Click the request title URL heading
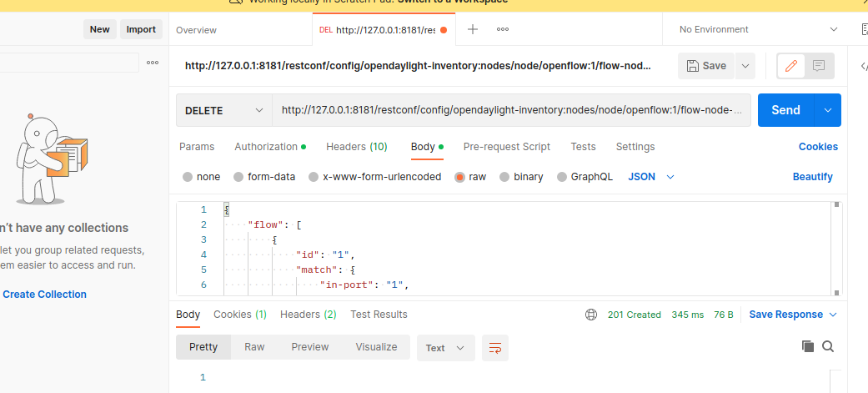The width and height of the screenshot is (868, 393). (x=418, y=66)
